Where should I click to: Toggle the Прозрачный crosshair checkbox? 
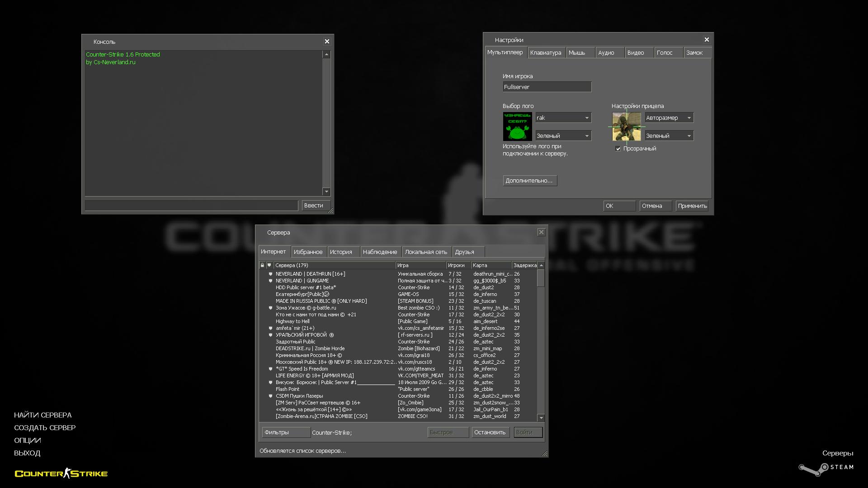coord(618,149)
